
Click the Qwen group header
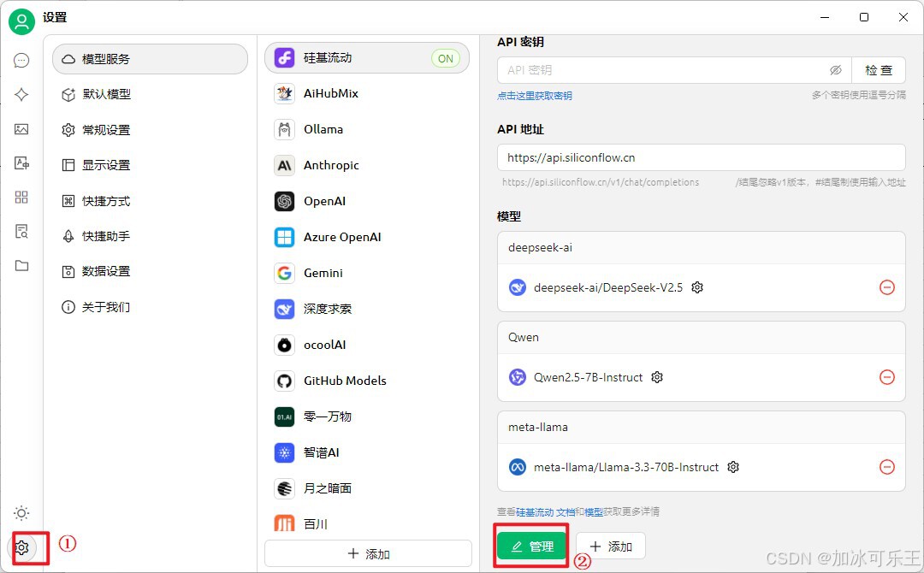click(x=702, y=338)
